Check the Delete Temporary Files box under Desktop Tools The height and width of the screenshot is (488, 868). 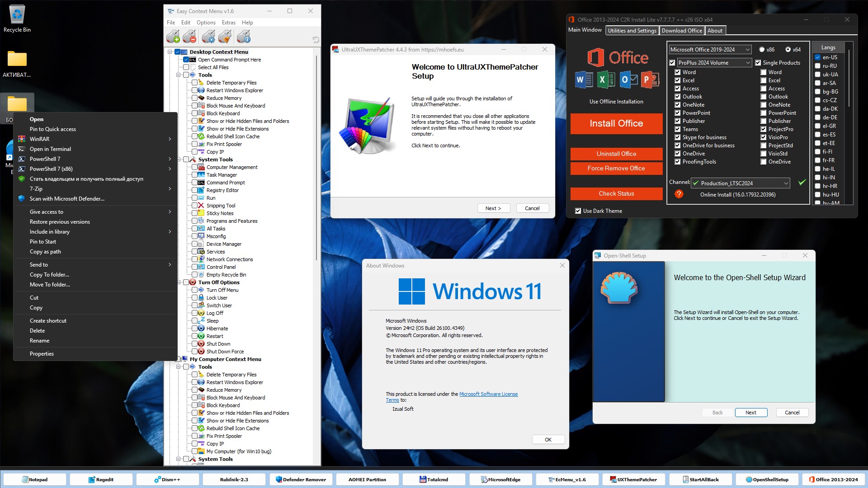coord(194,83)
